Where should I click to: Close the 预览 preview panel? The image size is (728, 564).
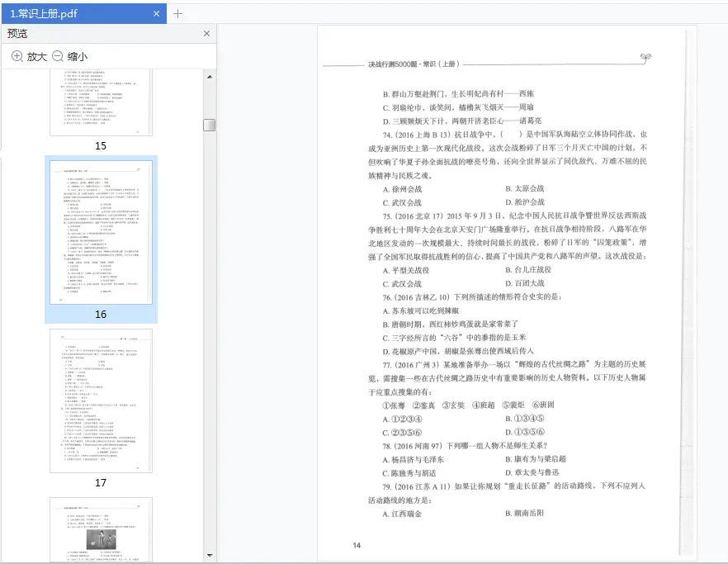[206, 34]
